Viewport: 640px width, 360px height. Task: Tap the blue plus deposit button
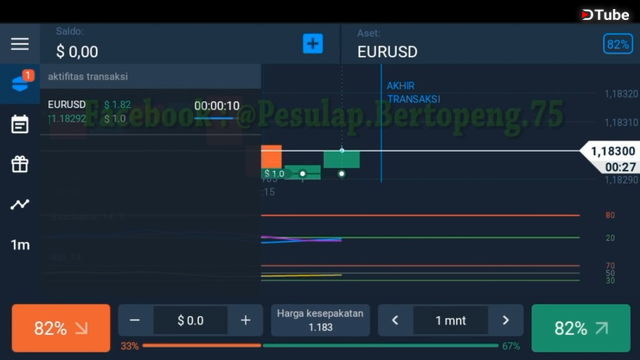313,44
